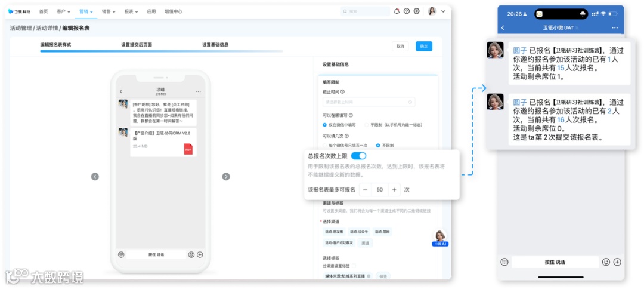Open the 首页 menu item
This screenshot has height=289, width=644.
click(44, 11)
